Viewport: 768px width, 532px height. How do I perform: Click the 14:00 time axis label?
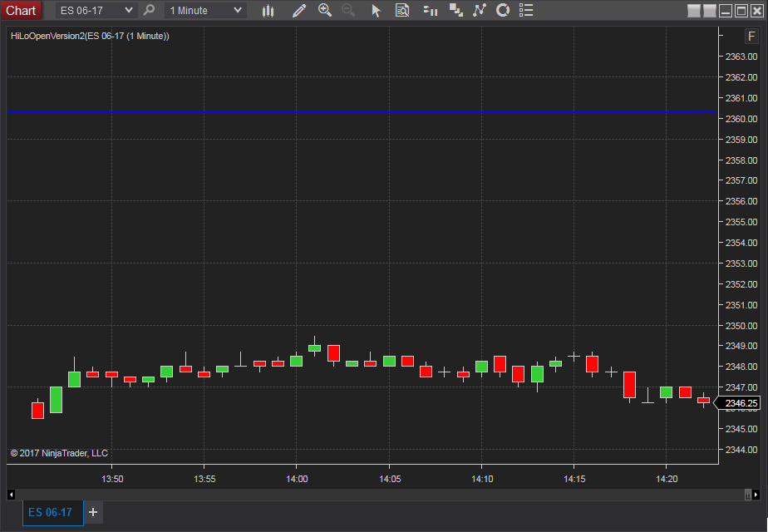click(297, 479)
